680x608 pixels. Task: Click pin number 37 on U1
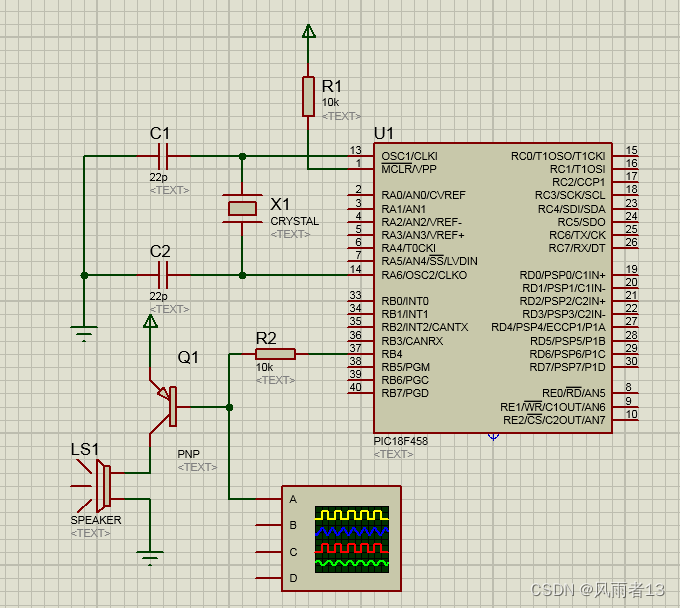tap(356, 348)
